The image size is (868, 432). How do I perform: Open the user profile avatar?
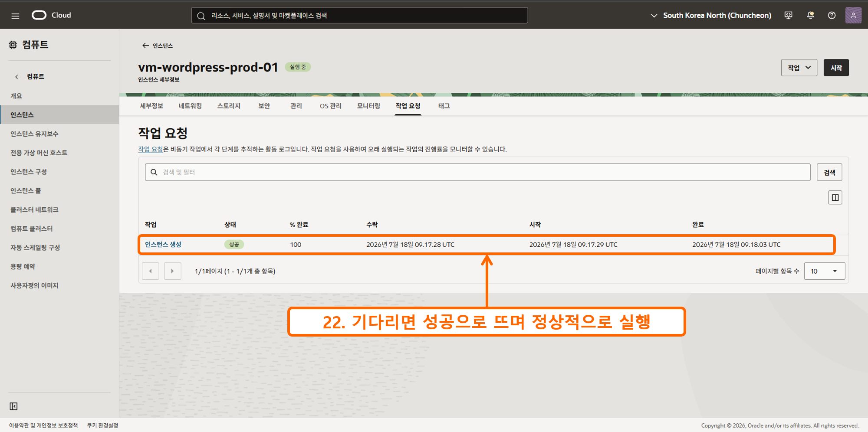tap(853, 15)
